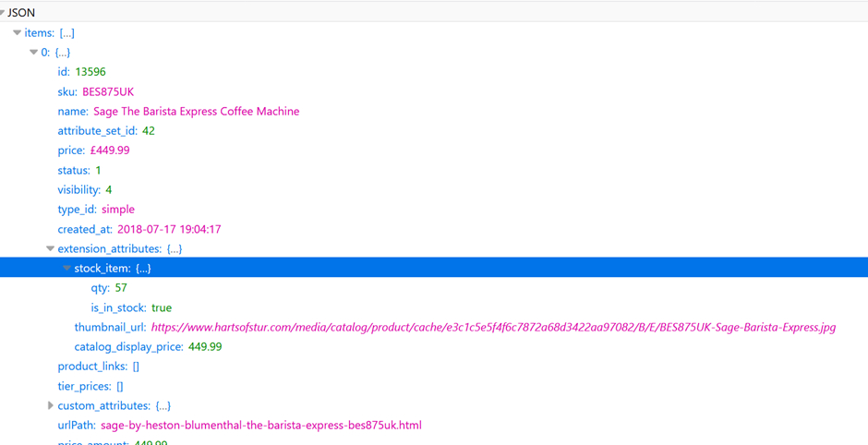This screenshot has height=445, width=868.
Task: Expand the custom_attributes node arrow
Action: tap(51, 406)
